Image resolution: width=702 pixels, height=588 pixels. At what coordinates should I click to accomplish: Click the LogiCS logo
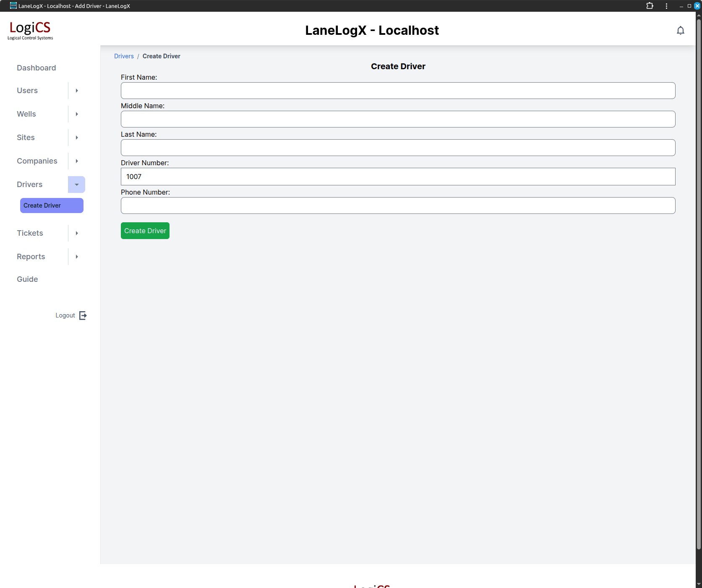tap(30, 30)
